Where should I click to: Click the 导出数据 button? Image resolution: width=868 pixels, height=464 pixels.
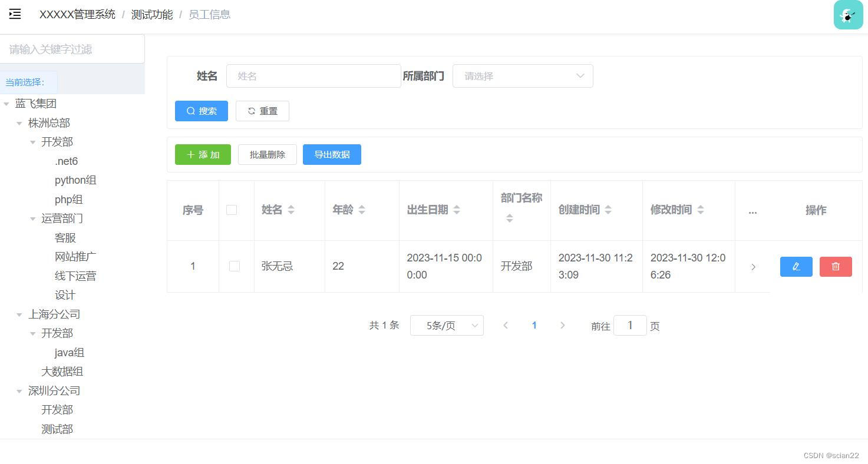click(332, 154)
